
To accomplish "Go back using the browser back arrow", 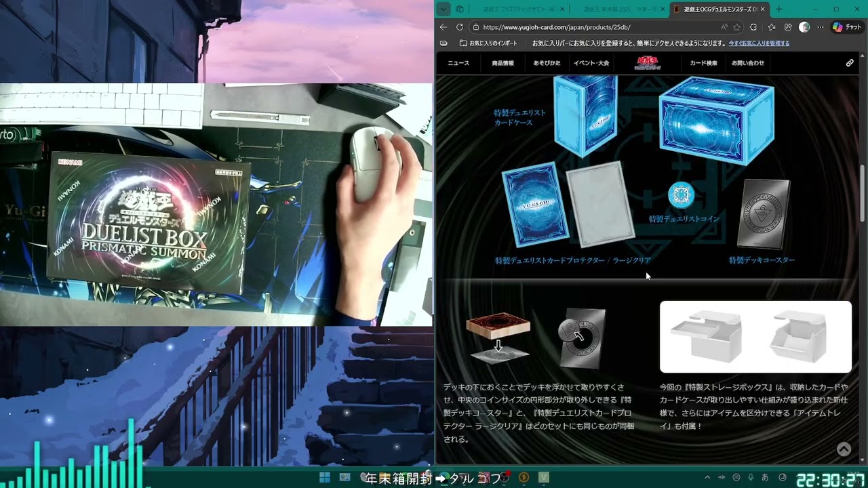I will coord(443,27).
